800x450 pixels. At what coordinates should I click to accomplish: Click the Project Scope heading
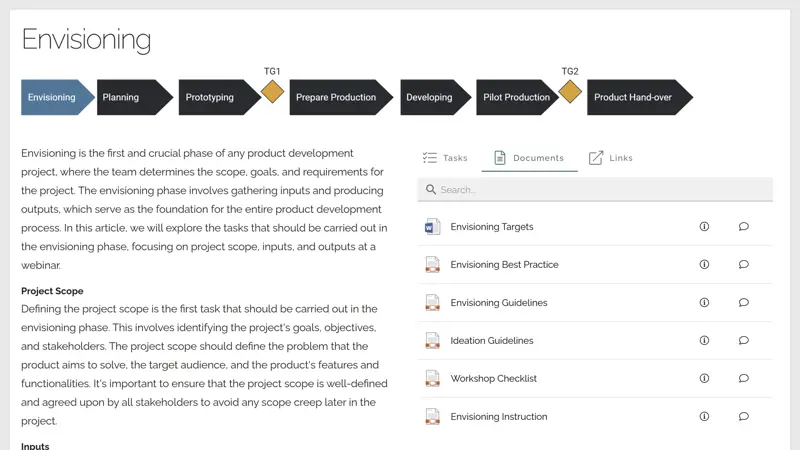[52, 291]
